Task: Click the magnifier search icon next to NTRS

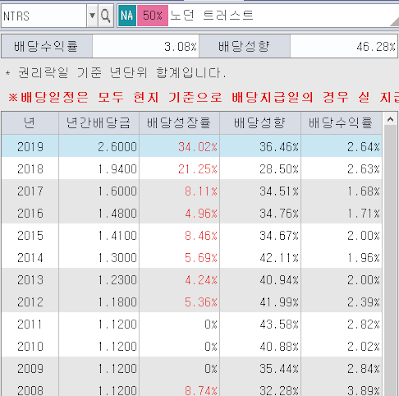Action: click(x=106, y=16)
